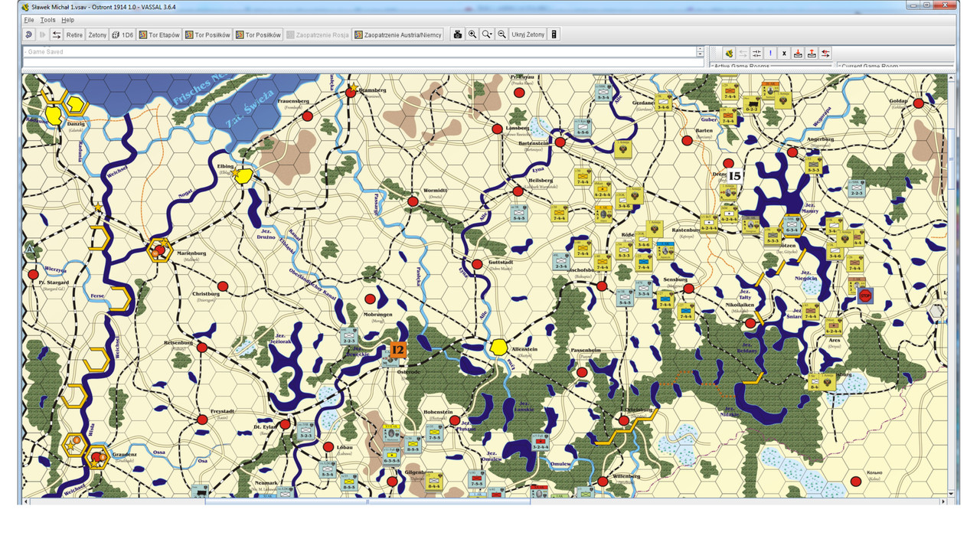
Task: Click the black X server icon
Action: click(784, 53)
